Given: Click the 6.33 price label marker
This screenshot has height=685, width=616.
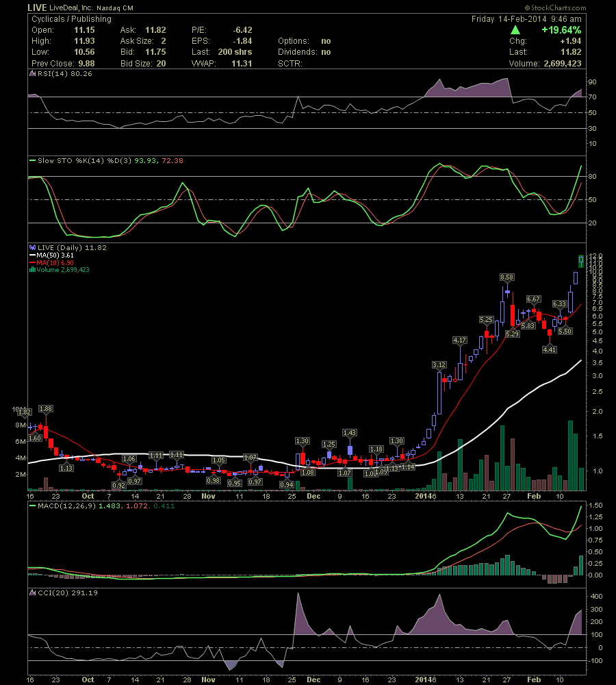Looking at the screenshot, I should (x=560, y=303).
